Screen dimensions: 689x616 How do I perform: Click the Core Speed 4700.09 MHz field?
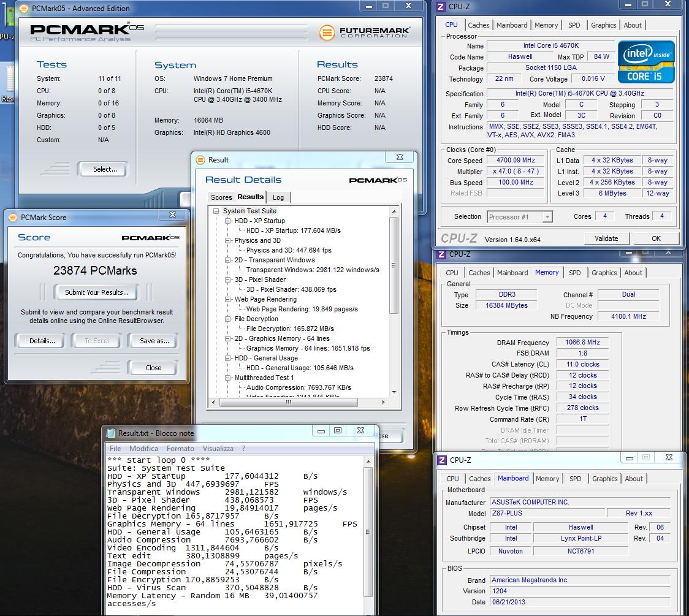[x=516, y=161]
